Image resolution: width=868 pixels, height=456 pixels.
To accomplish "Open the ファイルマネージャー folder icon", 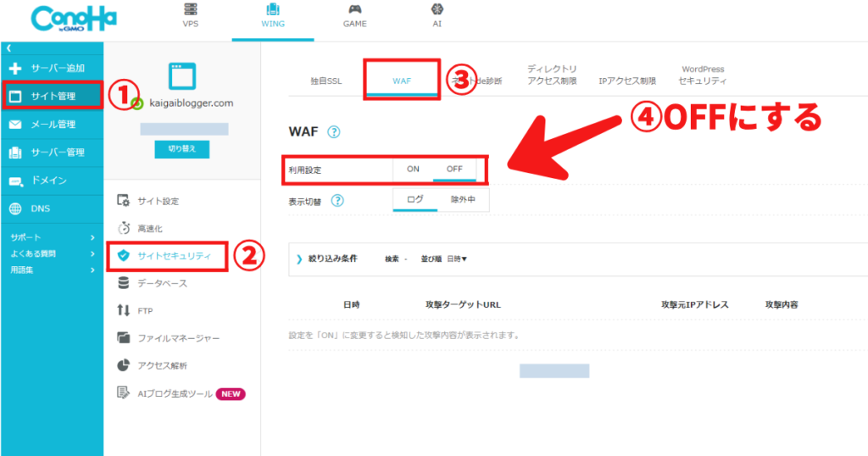I will (x=124, y=338).
